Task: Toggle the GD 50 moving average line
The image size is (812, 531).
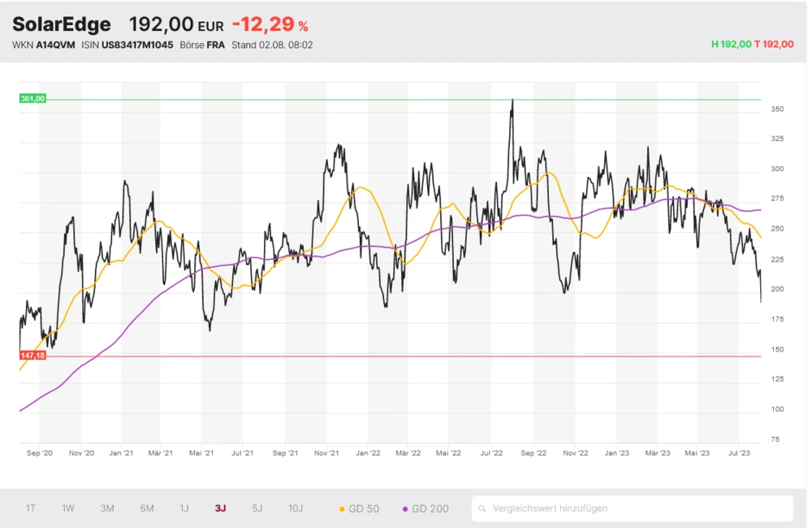Action: point(358,509)
